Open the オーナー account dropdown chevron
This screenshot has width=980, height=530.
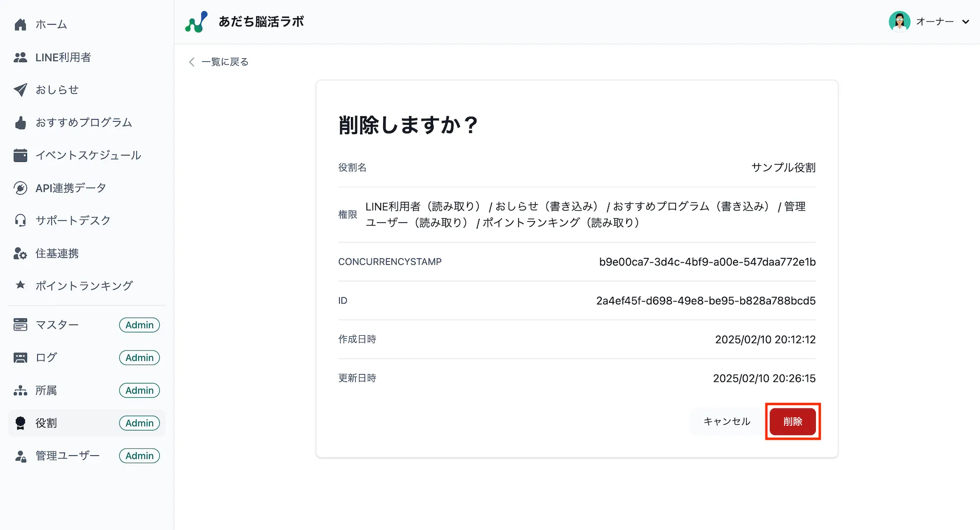(965, 22)
